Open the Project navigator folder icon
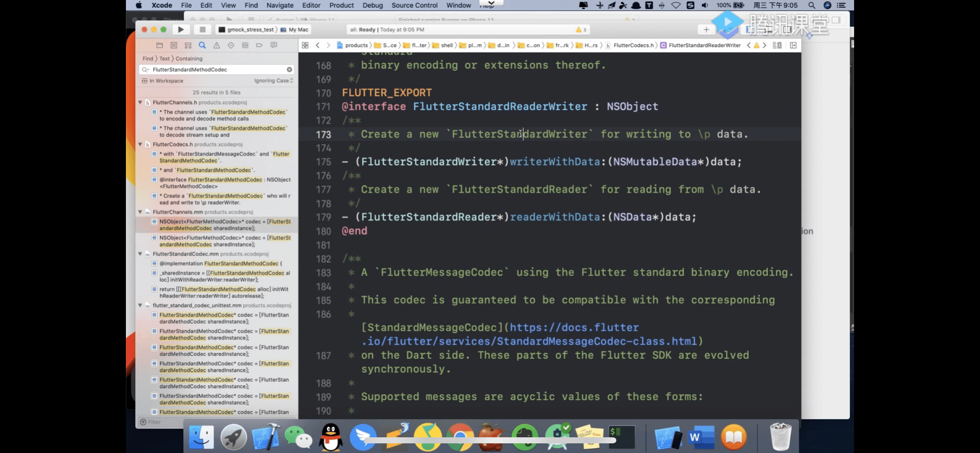The width and height of the screenshot is (980, 453). coord(159,45)
